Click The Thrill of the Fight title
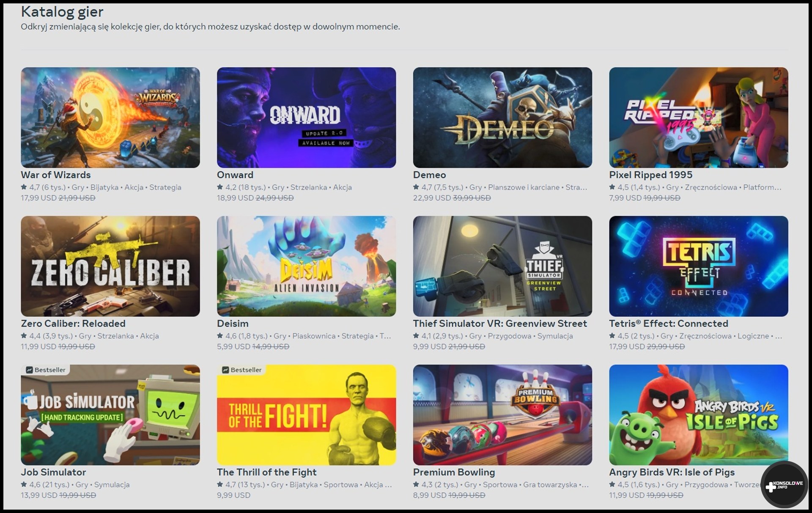The image size is (812, 513). point(266,472)
